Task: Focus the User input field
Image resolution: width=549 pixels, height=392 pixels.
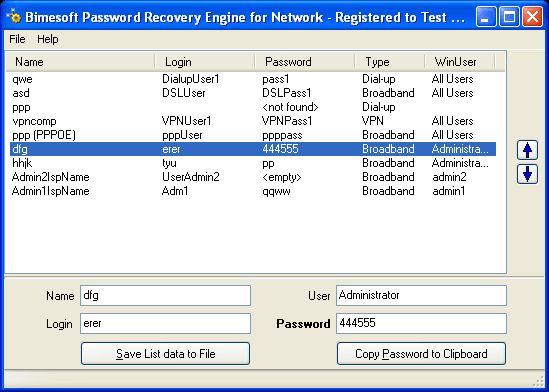Action: 421,295
